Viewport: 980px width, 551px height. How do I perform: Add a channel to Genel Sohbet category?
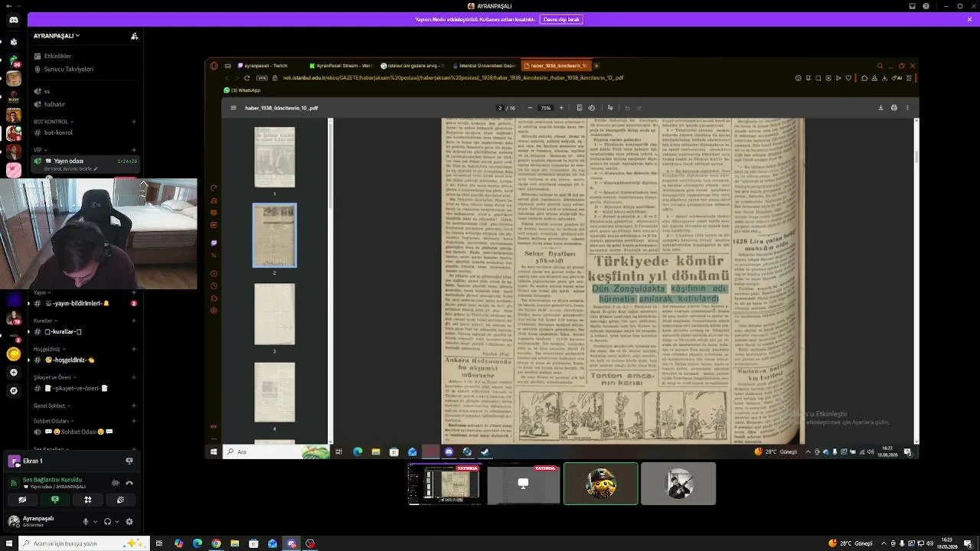(134, 406)
